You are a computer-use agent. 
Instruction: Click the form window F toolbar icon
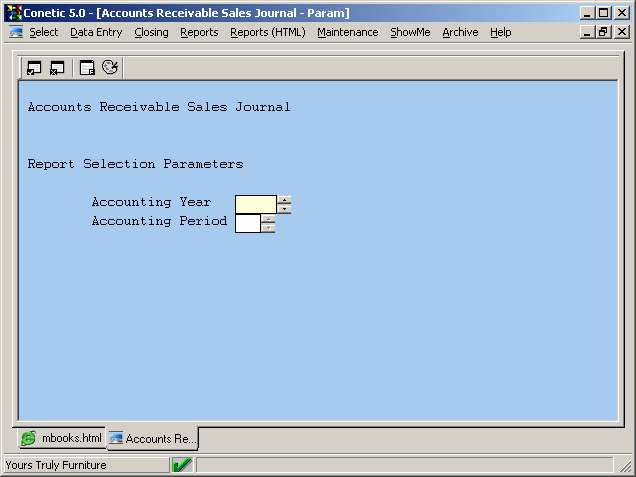coord(87,68)
